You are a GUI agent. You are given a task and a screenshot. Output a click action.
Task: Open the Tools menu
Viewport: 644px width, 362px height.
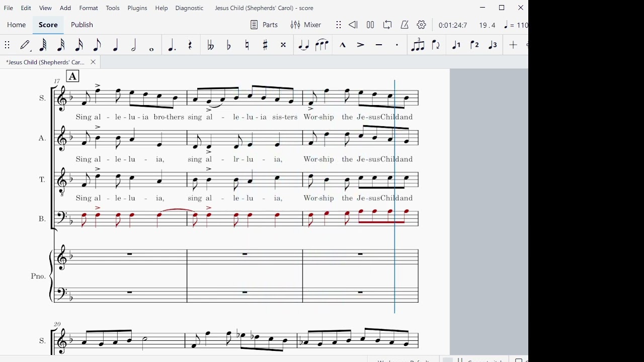tap(113, 8)
